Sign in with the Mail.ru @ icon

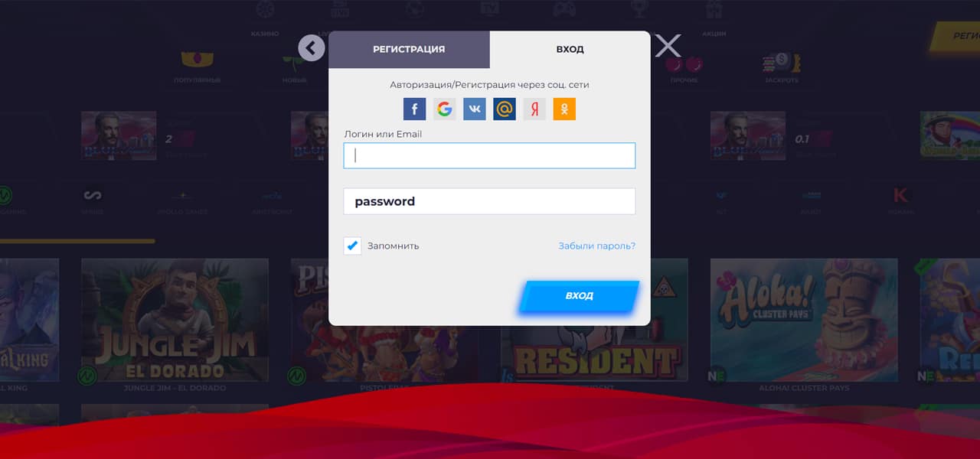point(505,109)
